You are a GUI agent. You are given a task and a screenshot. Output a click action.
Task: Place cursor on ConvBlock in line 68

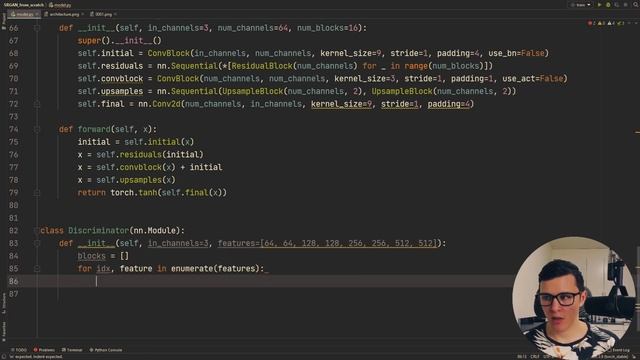tap(169, 53)
